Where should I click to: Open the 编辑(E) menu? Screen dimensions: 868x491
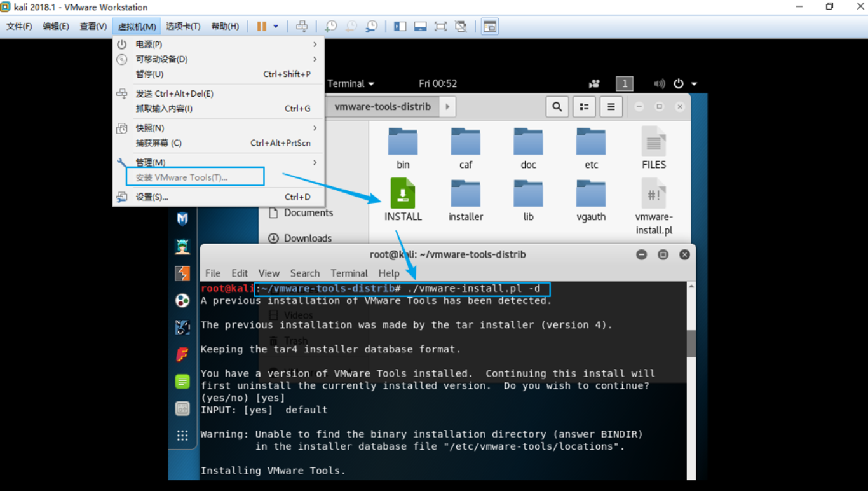pos(56,26)
